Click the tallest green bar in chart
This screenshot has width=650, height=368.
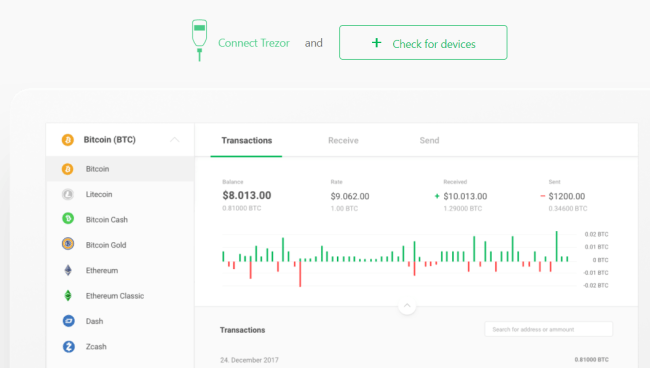557,246
